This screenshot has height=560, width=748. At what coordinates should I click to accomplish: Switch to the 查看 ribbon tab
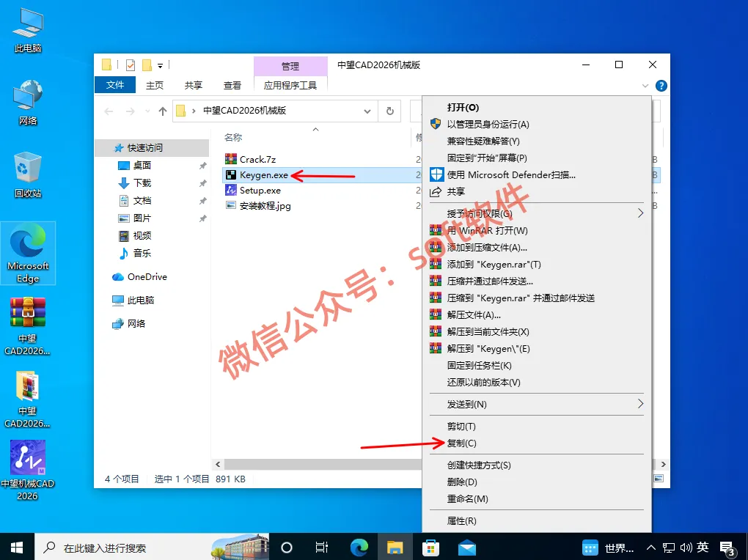tap(232, 85)
